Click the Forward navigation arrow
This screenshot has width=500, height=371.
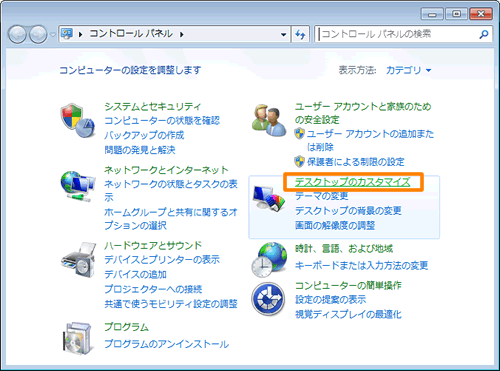[38, 34]
